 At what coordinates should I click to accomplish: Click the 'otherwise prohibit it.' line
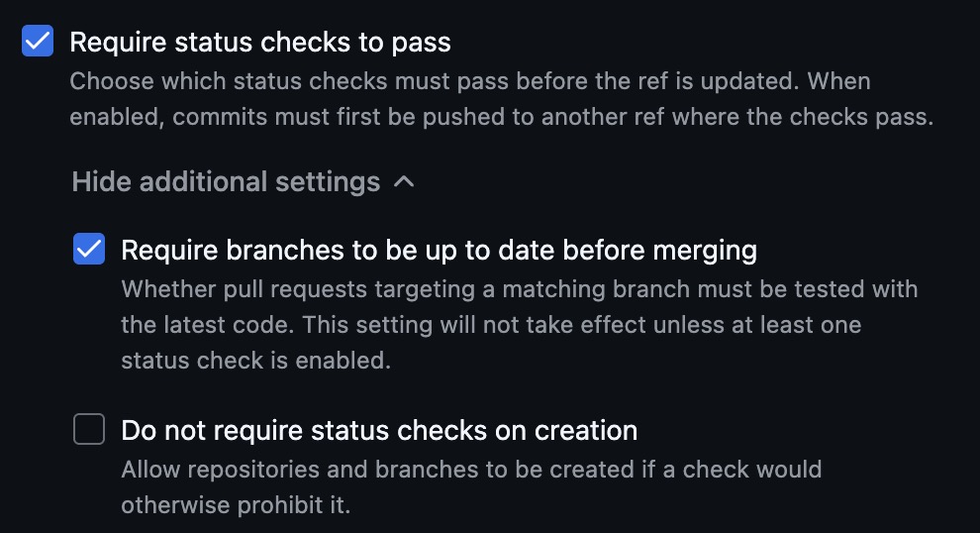click(236, 504)
